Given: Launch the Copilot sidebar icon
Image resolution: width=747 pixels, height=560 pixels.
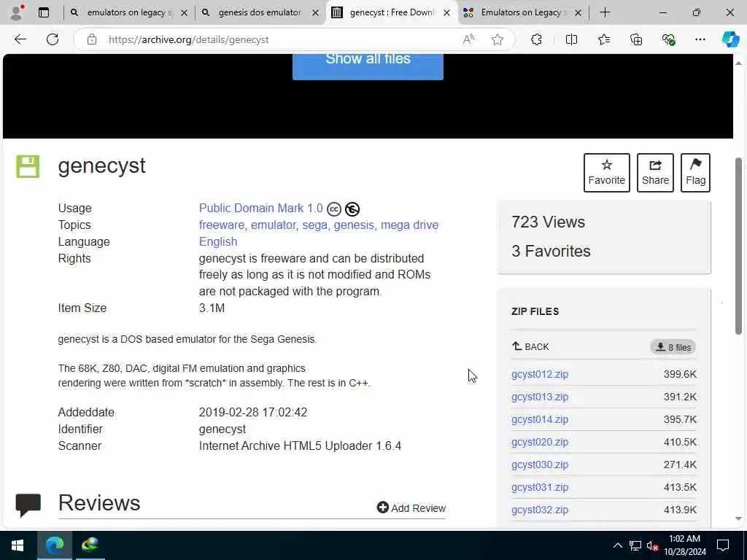Looking at the screenshot, I should tap(729, 39).
